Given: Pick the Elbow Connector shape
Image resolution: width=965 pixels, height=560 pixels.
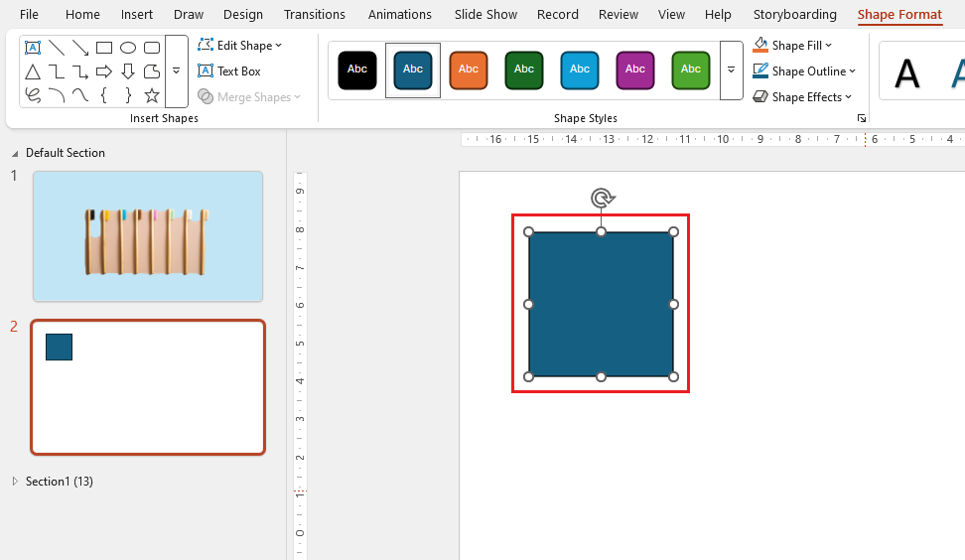Looking at the screenshot, I should [57, 72].
